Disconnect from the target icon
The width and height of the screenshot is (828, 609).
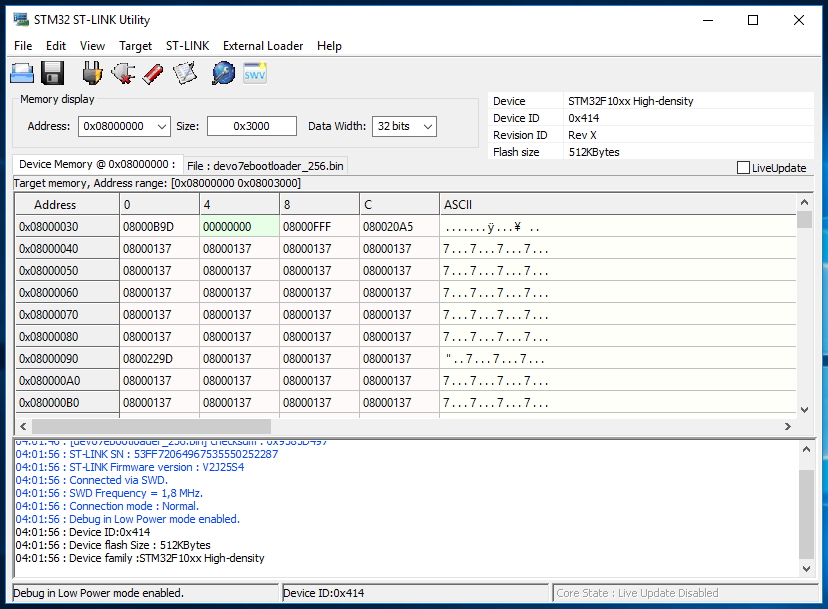tap(123, 73)
